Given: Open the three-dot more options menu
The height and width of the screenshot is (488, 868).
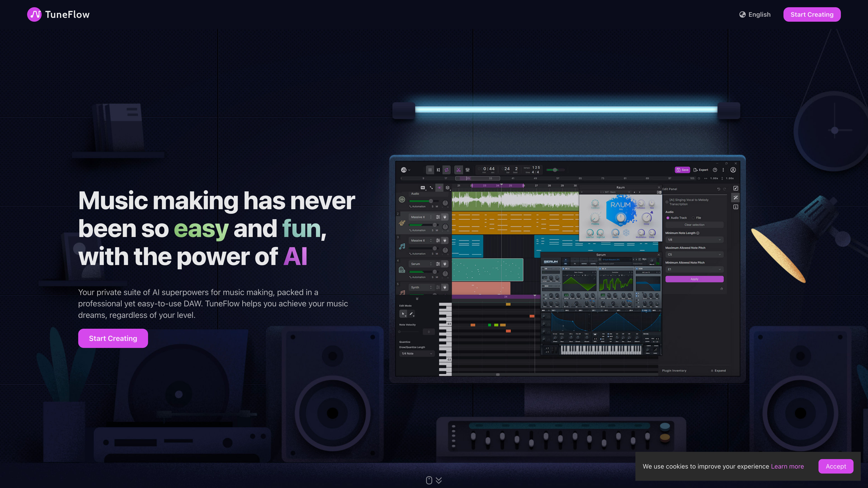Looking at the screenshot, I should (723, 170).
